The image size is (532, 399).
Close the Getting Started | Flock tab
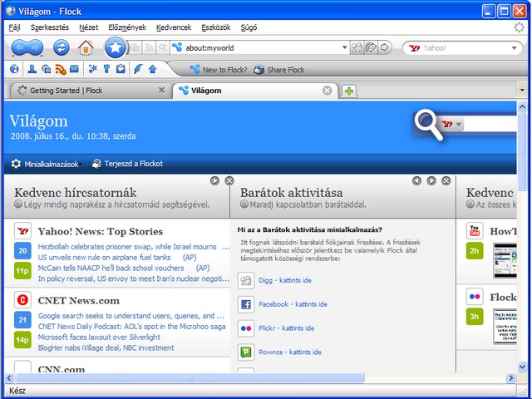pos(161,90)
